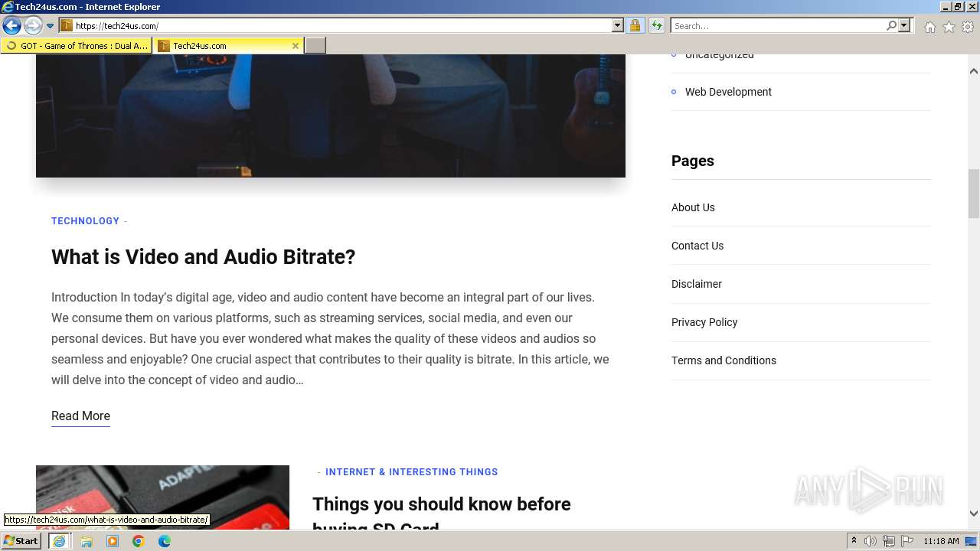Close the Tech24us.com tab
Image resolution: width=980 pixels, height=551 pixels.
[x=296, y=46]
